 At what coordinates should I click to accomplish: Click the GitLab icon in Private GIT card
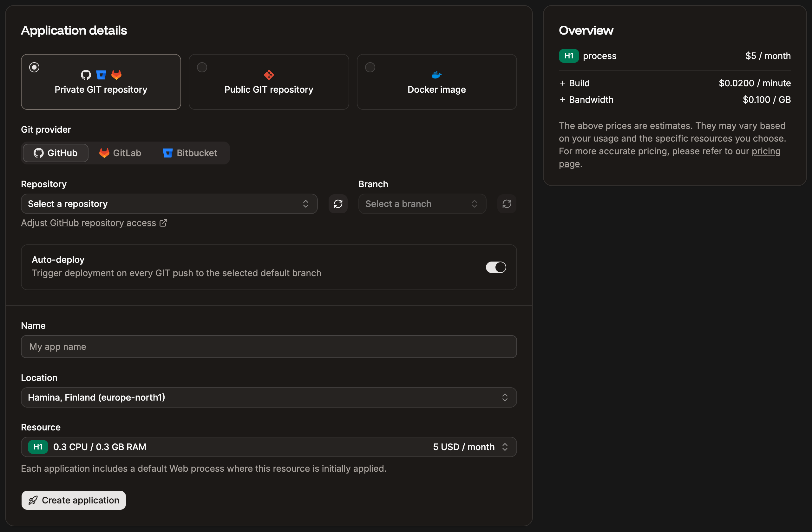pos(116,75)
